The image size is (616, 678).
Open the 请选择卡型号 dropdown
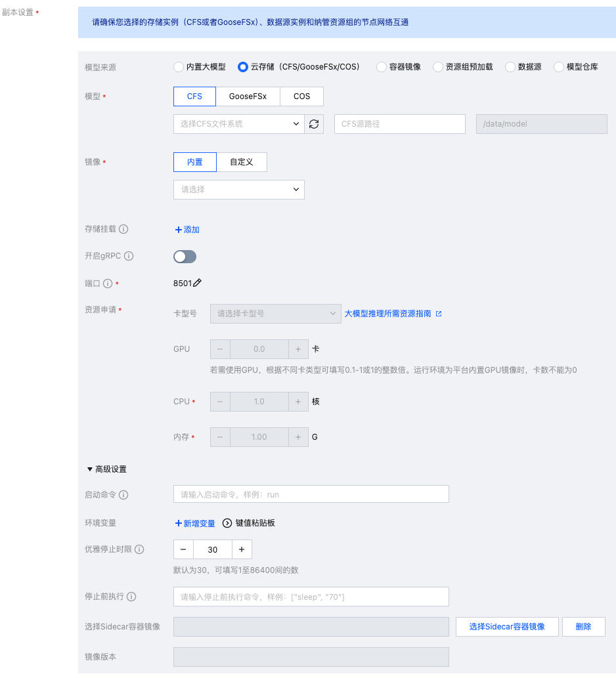click(x=276, y=314)
